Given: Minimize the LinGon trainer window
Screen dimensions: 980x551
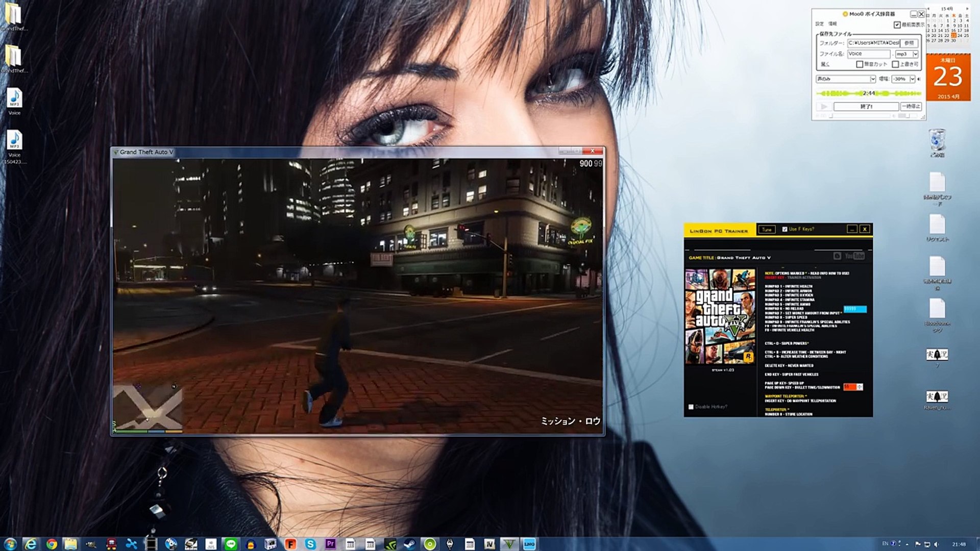Looking at the screenshot, I should point(852,229).
